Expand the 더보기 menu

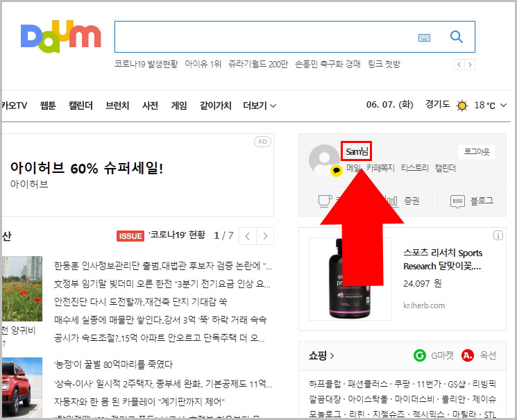click(x=260, y=106)
